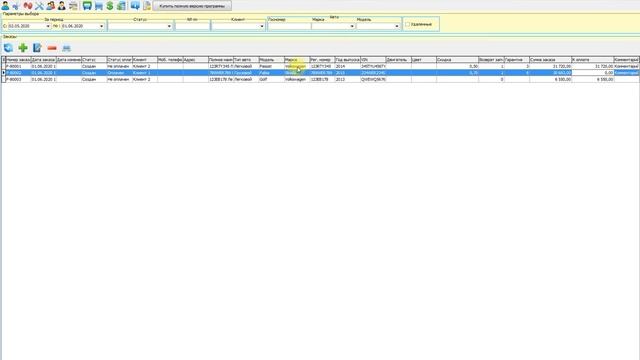Expand the Марка filter dropdown

(x=352, y=26)
